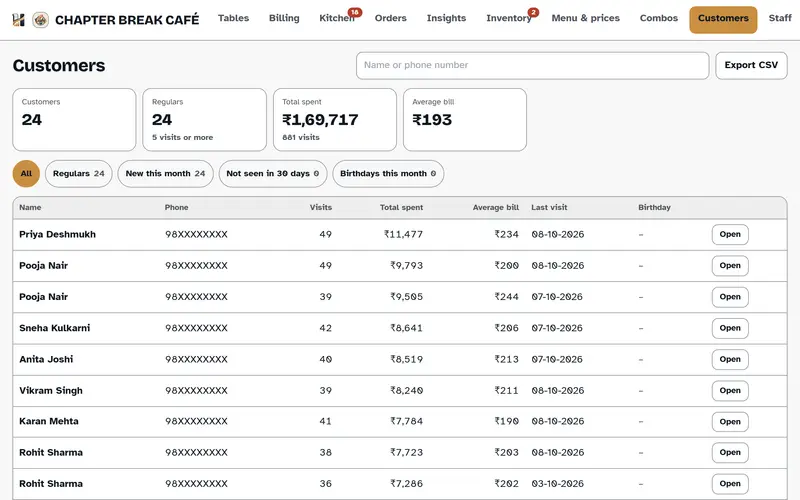Open Rohit Sharma with 36 visits
The height and width of the screenshot is (500, 800).
click(730, 484)
